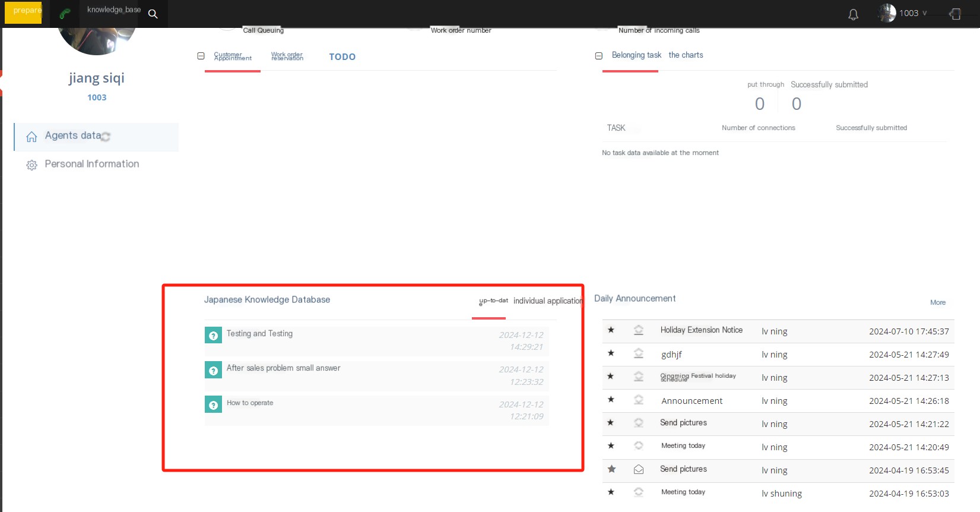Click question icon beside Testing and Testing

click(213, 336)
